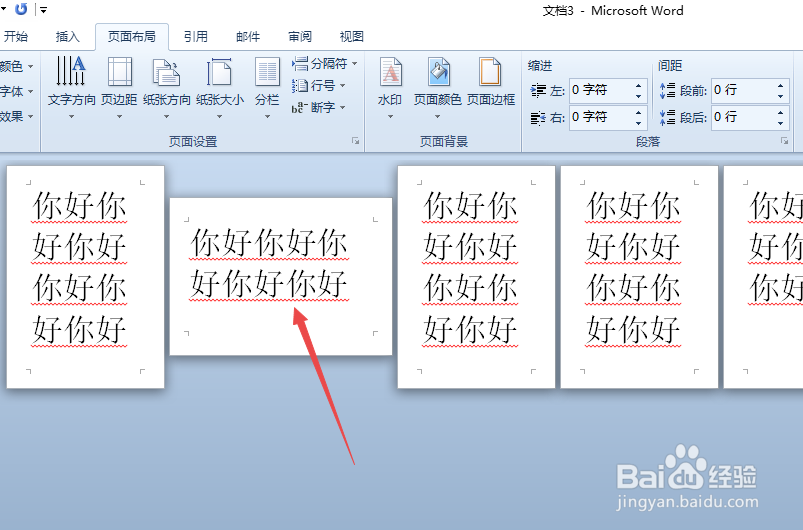
Task: Expand arrow under 文字方向
Action: point(71,117)
